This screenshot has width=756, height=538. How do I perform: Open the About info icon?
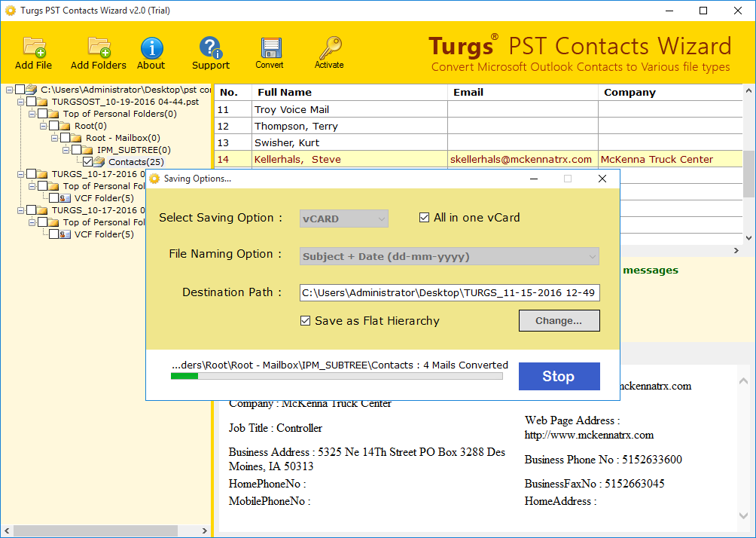click(151, 47)
